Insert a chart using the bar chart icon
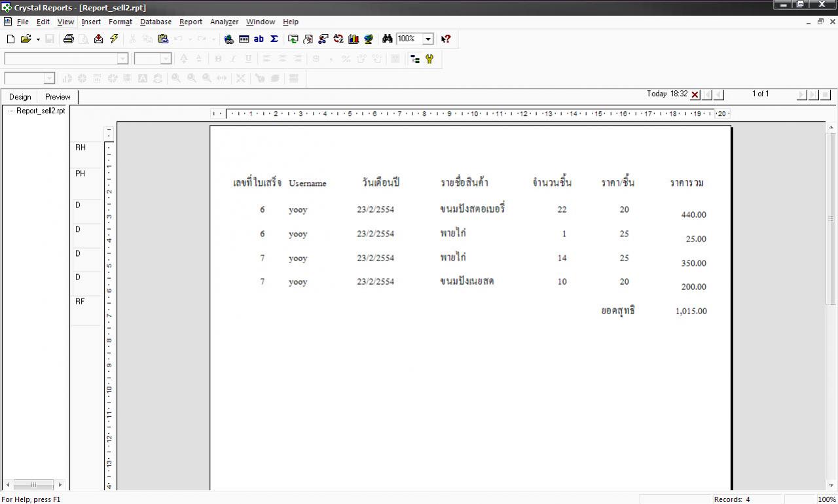Viewport: 838px width, 504px height. pos(354,39)
